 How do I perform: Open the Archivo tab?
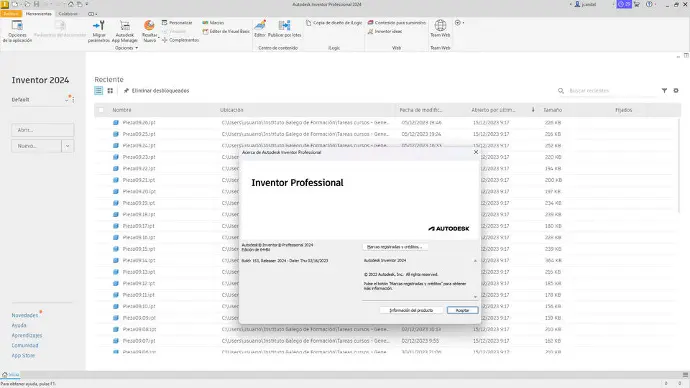click(x=11, y=14)
